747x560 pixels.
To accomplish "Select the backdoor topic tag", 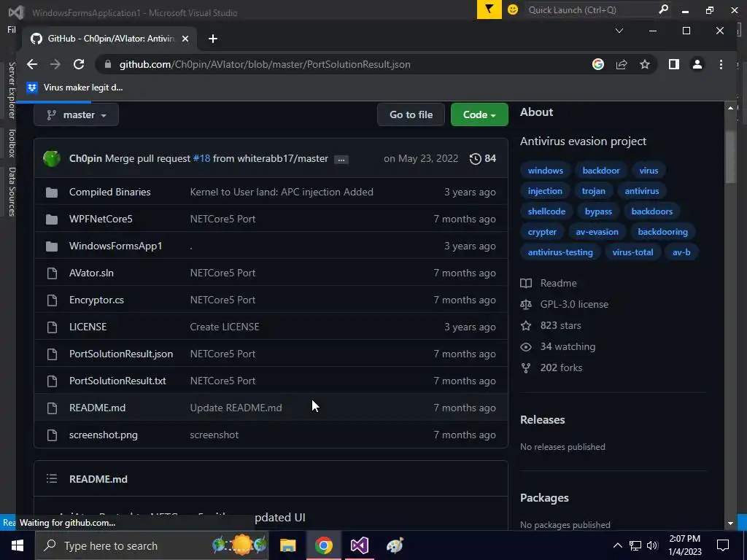I will (x=601, y=171).
